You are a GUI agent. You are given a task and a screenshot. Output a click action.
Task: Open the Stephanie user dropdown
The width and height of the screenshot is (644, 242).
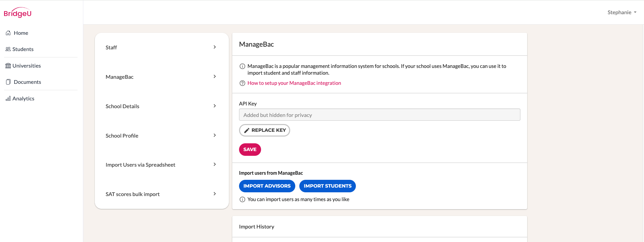pos(622,13)
